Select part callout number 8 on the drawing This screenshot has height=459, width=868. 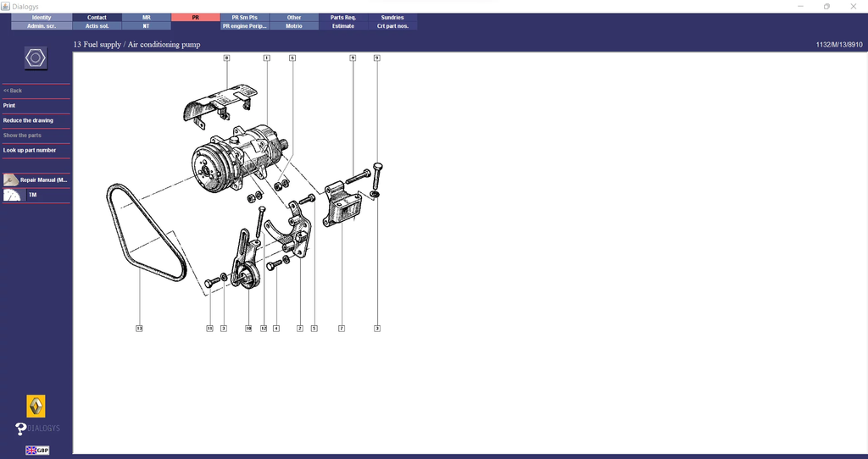click(x=226, y=58)
